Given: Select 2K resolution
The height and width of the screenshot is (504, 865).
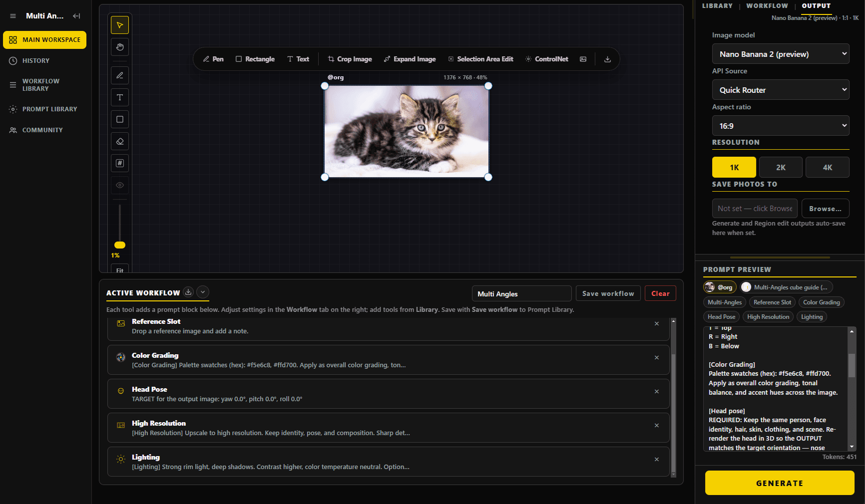Looking at the screenshot, I should coord(781,167).
